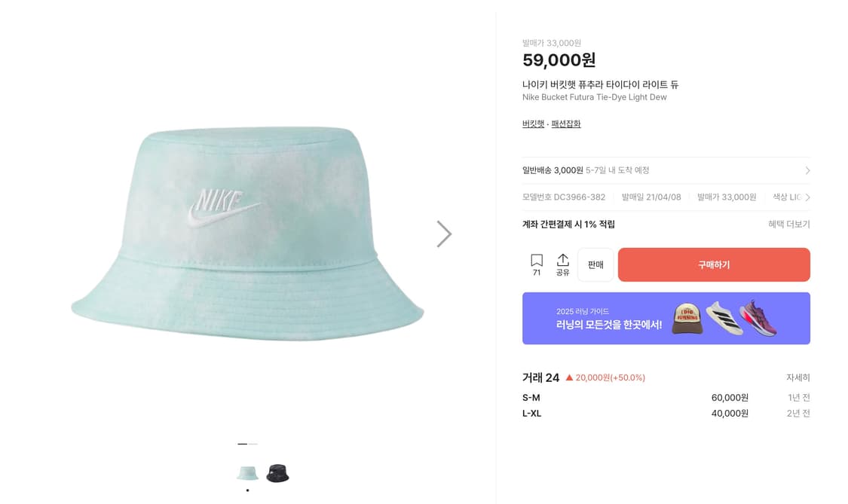
Task: Click the next image arrow on product photo
Action: pyautogui.click(x=444, y=234)
